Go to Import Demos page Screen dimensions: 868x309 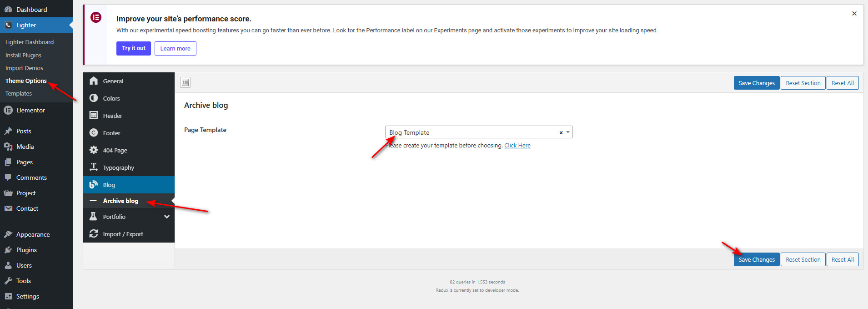point(24,68)
